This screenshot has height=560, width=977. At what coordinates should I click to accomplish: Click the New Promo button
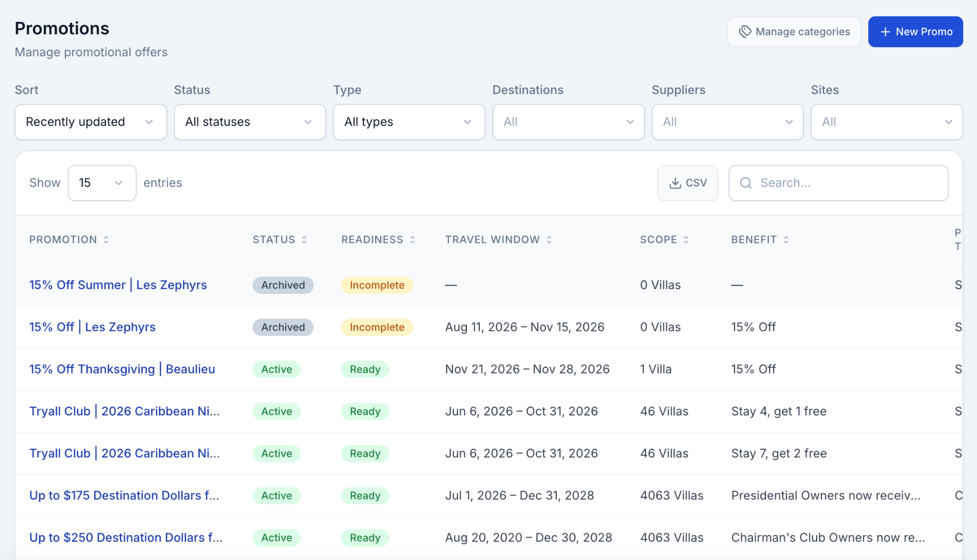click(915, 32)
